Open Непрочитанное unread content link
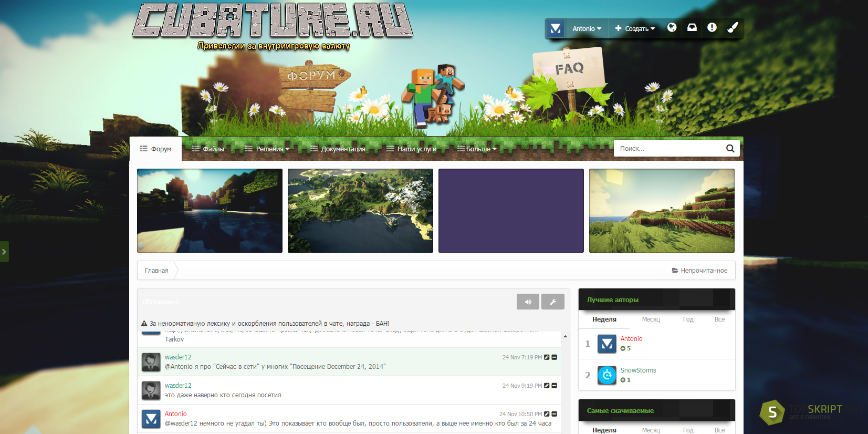The height and width of the screenshot is (434, 868). coord(699,271)
